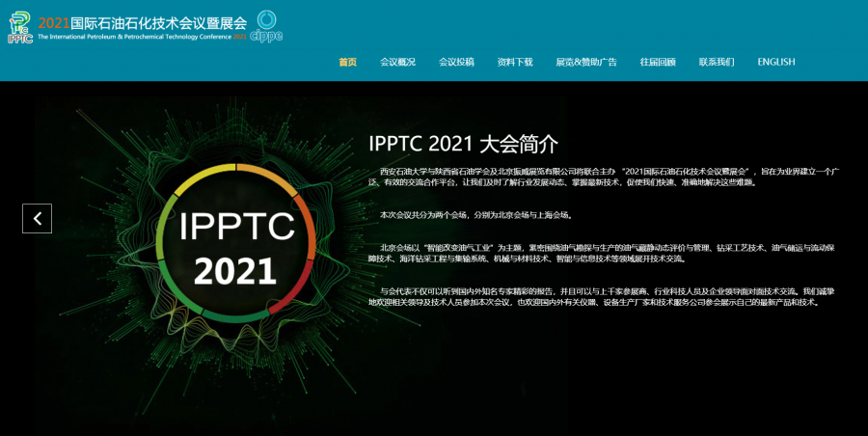Screen dimensions: 868x436
Task: Open the 首页 home menu item
Action: pos(347,62)
